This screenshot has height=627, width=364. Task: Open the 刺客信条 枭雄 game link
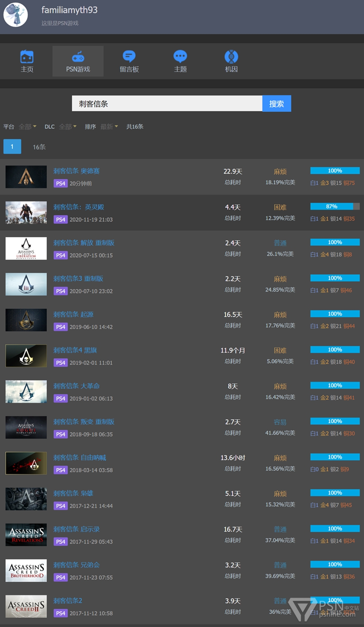(x=73, y=493)
